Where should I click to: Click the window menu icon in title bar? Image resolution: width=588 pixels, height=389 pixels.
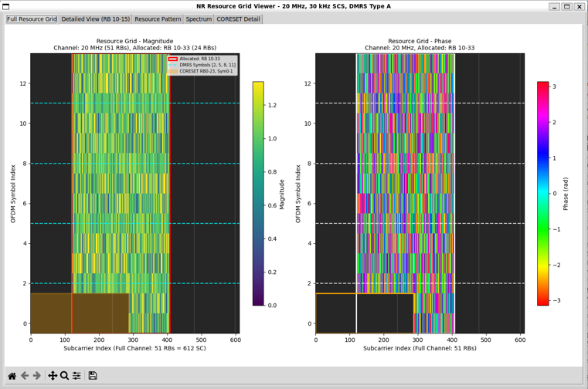(x=6, y=6)
